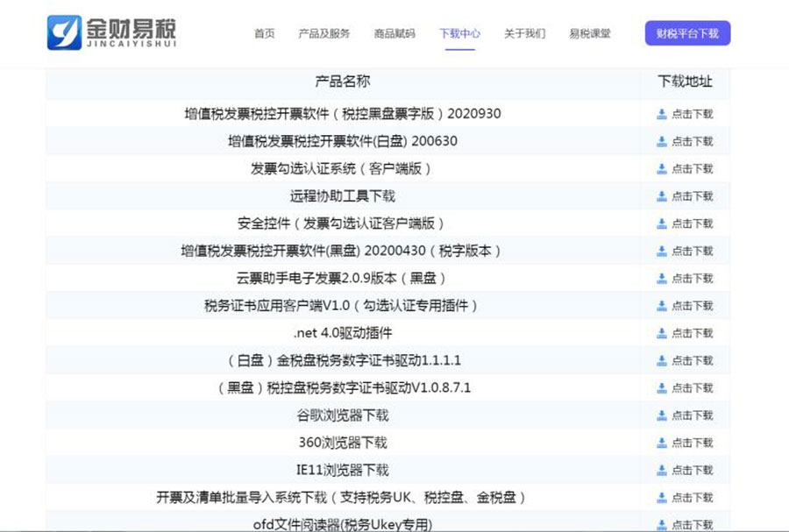
Task: Click 点击下载 link for 开票软件(白盘) 200630
Action: (x=693, y=142)
